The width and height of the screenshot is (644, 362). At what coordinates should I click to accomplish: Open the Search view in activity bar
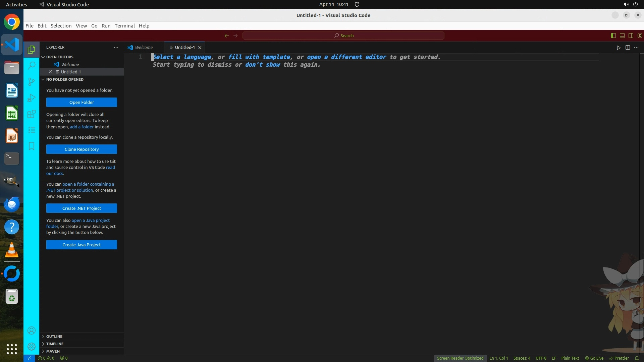tap(32, 65)
